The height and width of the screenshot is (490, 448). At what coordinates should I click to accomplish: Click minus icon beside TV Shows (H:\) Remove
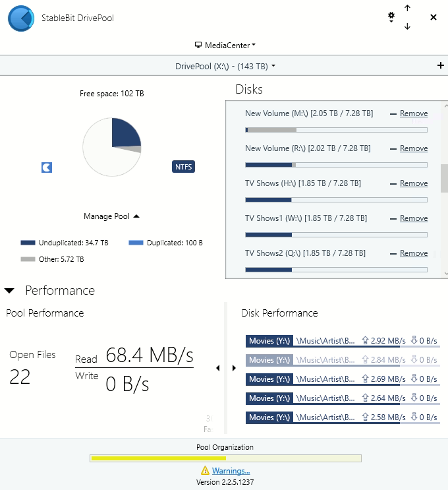[393, 184]
